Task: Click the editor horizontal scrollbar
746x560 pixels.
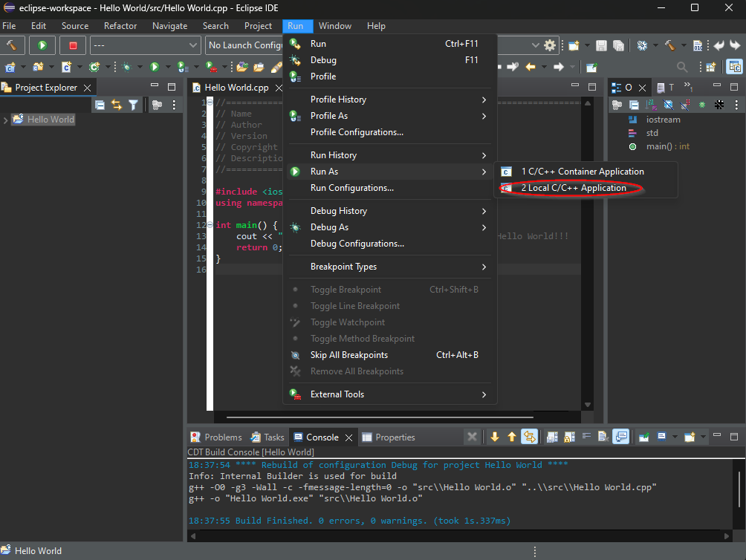Action: [x=380, y=417]
